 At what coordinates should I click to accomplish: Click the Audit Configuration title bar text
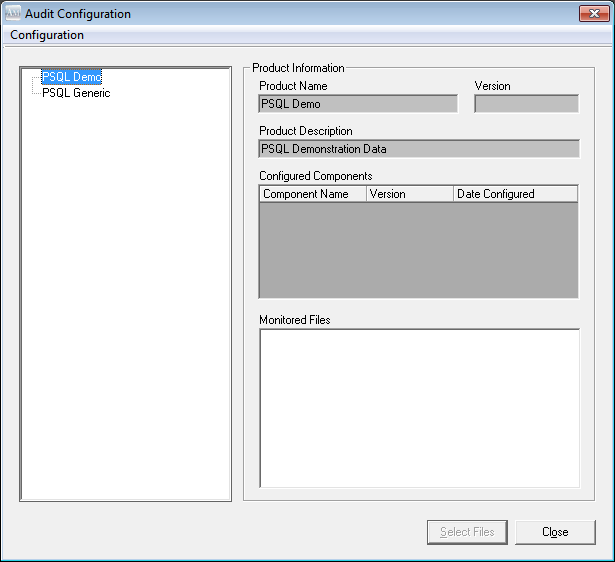pos(78,14)
